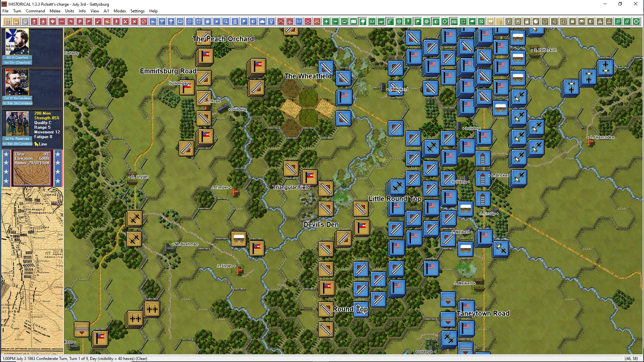Click the padlock icon in toolbar
644x362 pixels.
pyautogui.click(x=527, y=21)
